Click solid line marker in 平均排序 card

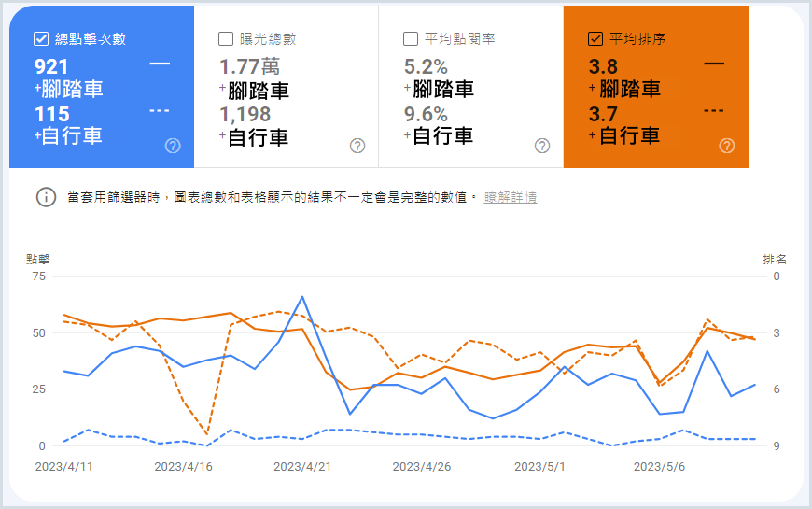(x=714, y=64)
